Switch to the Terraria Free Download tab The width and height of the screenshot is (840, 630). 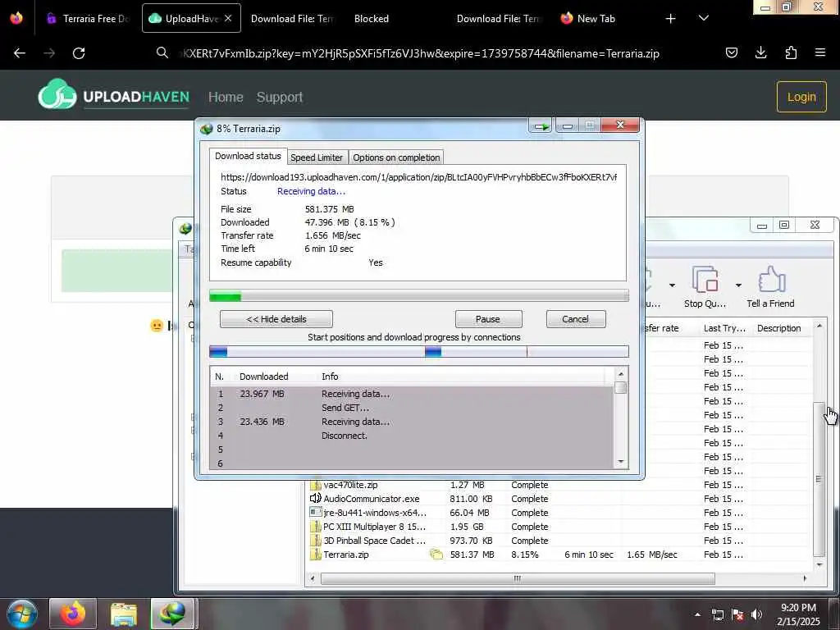[89, 18]
